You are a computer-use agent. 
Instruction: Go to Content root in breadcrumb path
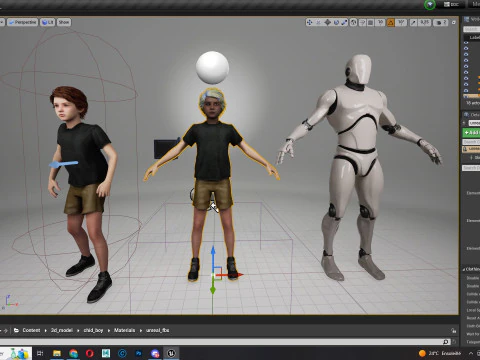tap(31, 330)
